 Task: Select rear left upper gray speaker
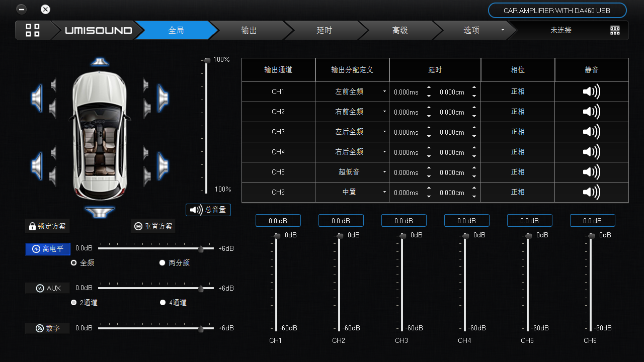tap(53, 153)
